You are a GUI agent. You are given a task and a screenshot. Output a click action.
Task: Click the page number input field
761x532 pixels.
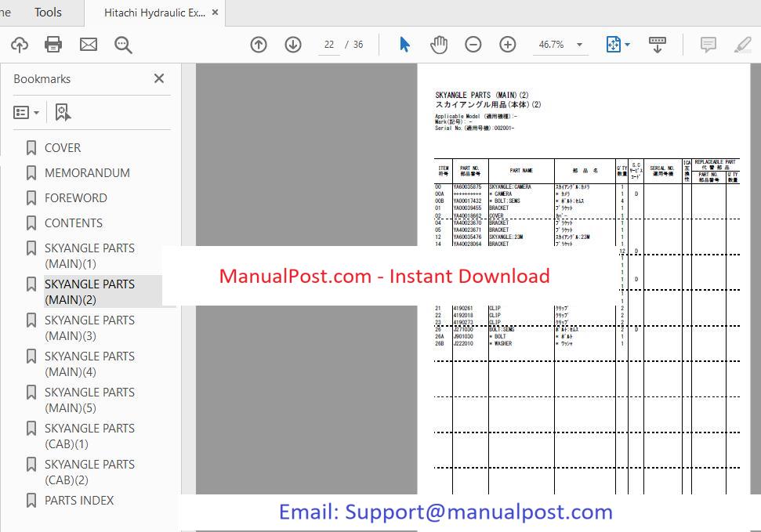[x=329, y=45]
